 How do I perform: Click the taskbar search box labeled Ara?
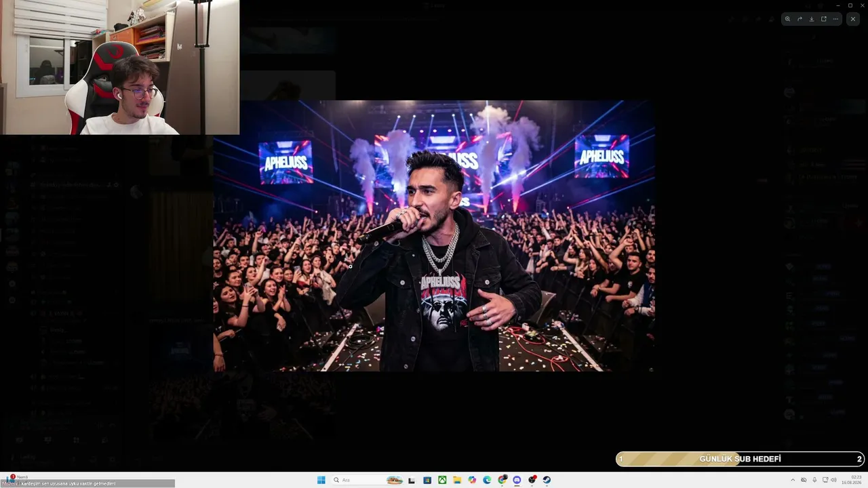tap(367, 480)
